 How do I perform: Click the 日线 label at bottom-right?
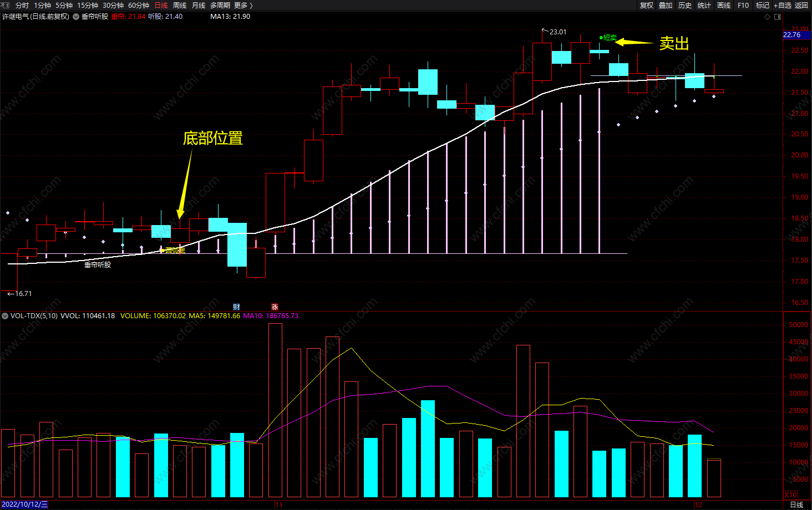tap(796, 504)
